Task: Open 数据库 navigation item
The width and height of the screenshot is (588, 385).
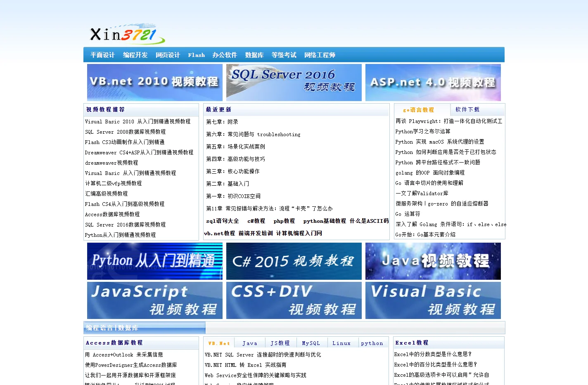Action: (254, 55)
